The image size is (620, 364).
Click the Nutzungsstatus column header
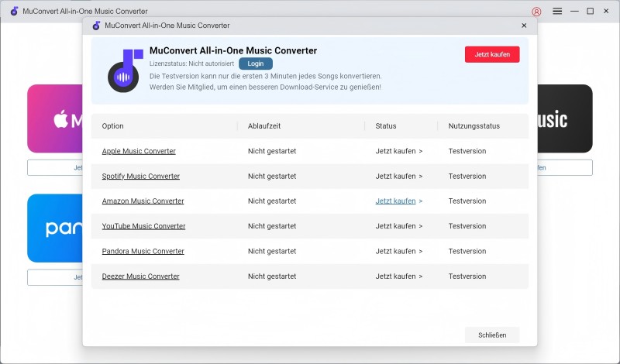[x=474, y=126]
